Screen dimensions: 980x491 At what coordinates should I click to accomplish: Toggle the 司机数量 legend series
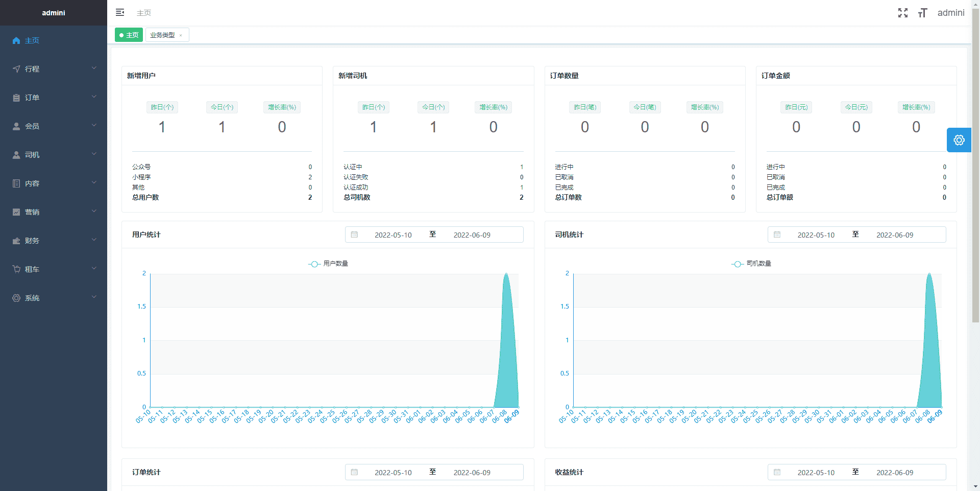click(751, 264)
